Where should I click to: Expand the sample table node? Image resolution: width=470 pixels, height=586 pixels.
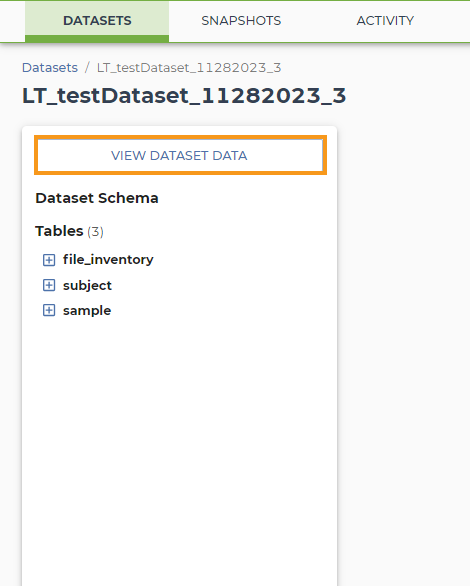pyautogui.click(x=49, y=310)
